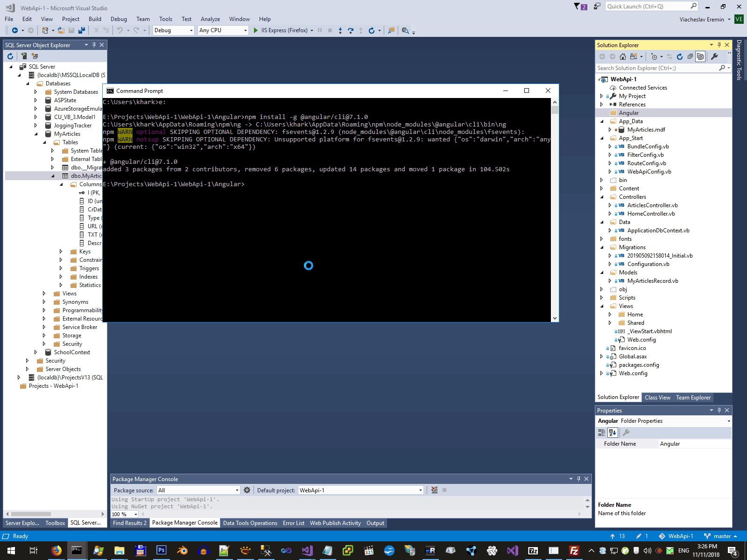Screen dimensions: 747x560
Task: Open Package Manager Console settings gear
Action: point(247,490)
